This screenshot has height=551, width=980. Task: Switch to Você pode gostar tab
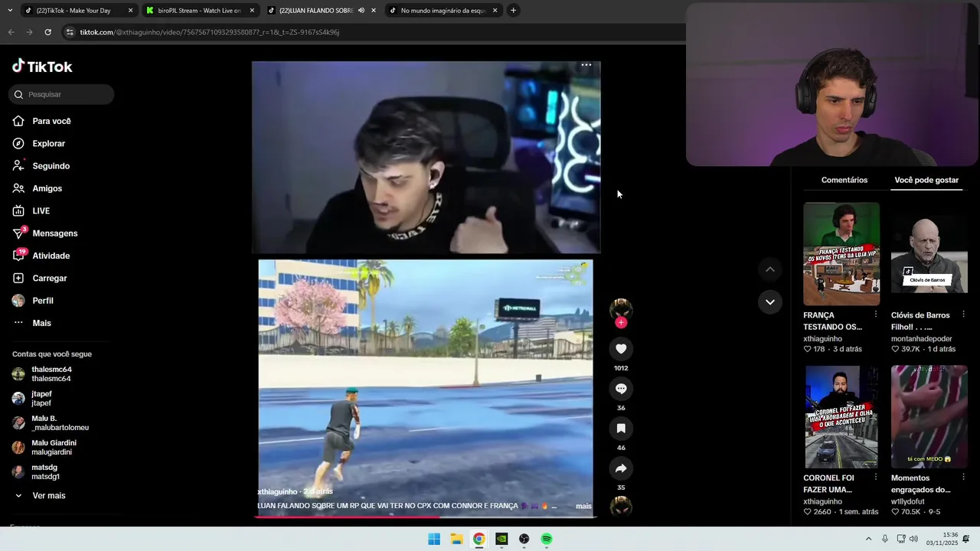[x=926, y=180]
